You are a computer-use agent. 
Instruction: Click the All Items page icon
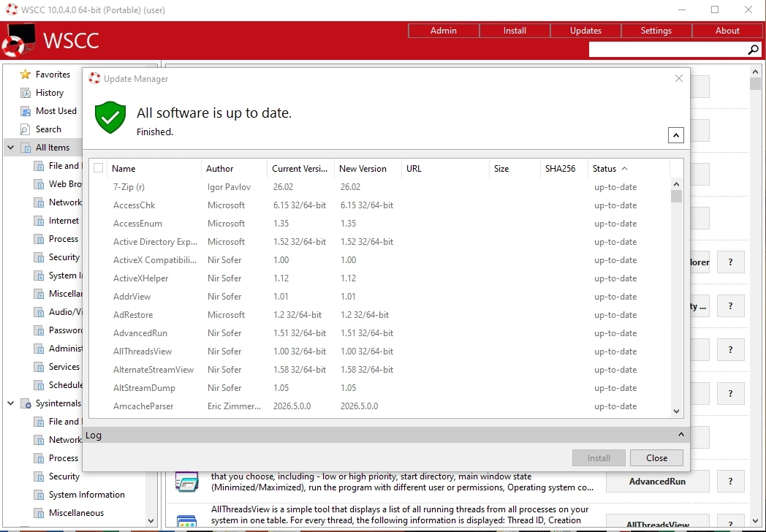pos(25,148)
